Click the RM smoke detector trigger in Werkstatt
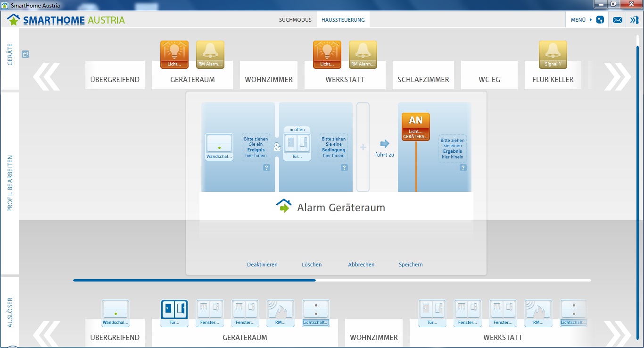644x348 pixels. point(538,313)
